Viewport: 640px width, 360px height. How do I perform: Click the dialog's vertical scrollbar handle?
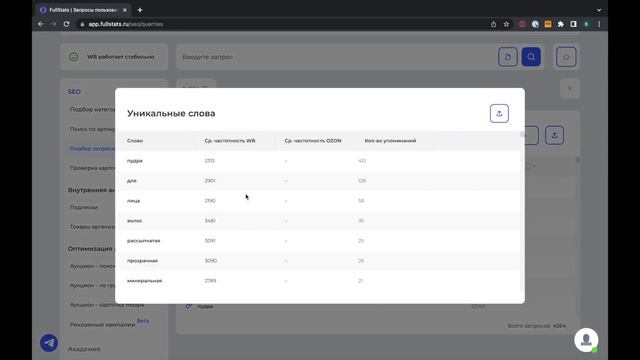click(522, 134)
